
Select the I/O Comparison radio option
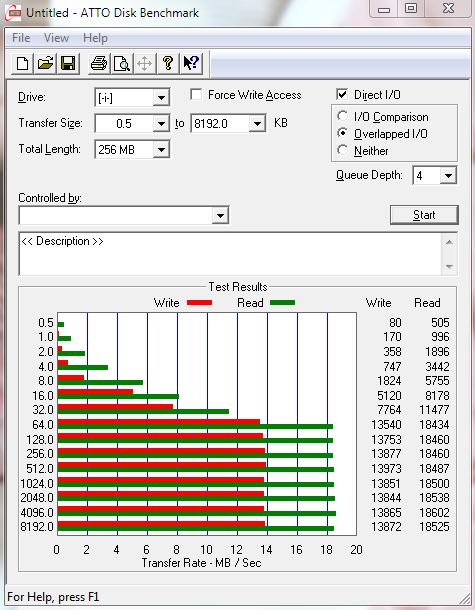[x=342, y=116]
